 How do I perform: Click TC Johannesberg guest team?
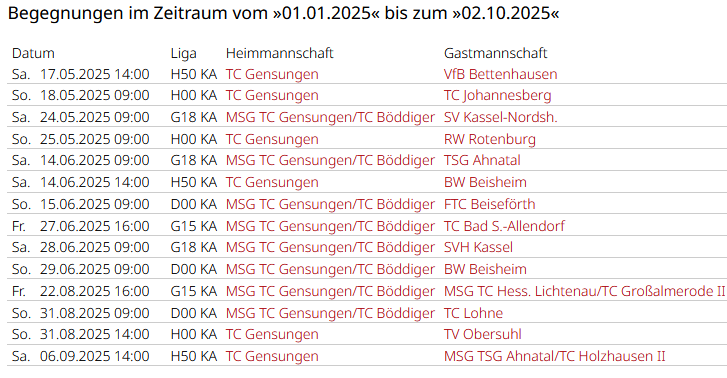[x=497, y=96]
